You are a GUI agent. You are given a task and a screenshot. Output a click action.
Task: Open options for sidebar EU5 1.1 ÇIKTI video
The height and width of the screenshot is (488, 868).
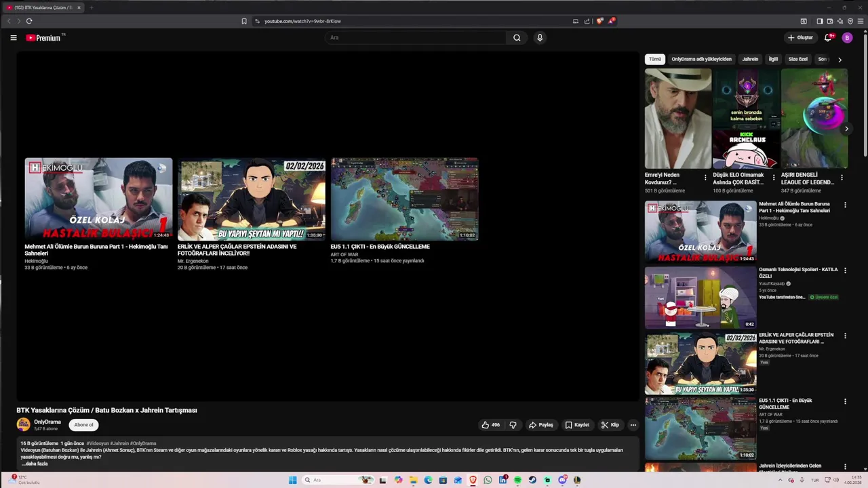tap(845, 401)
